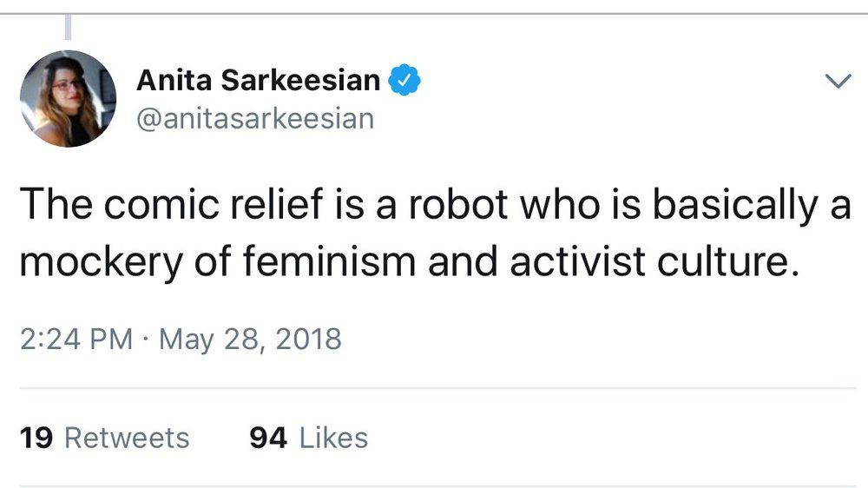Image resolution: width=868 pixels, height=488 pixels.
Task: Open the tweet options chevron menu
Action: [x=837, y=82]
